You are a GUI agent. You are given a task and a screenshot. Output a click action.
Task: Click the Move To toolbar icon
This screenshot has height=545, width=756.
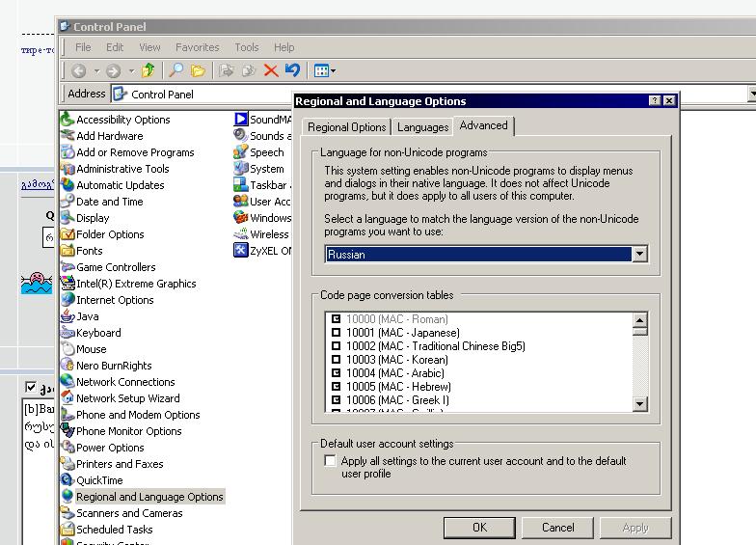coord(226,71)
